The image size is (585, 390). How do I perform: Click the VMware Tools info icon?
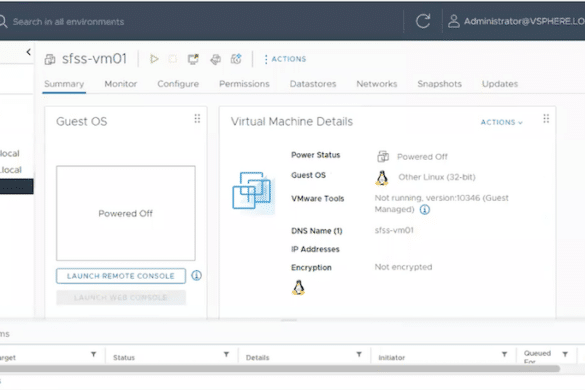pyautogui.click(x=425, y=210)
